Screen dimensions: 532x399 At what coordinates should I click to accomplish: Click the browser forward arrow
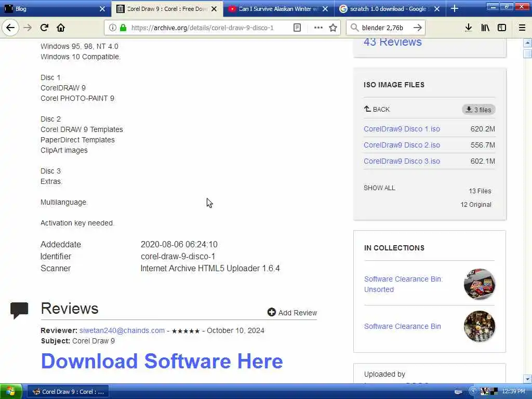[x=28, y=28]
